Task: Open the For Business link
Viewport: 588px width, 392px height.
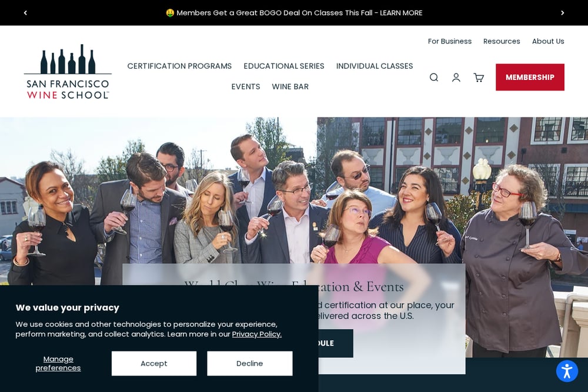Action: point(450,41)
